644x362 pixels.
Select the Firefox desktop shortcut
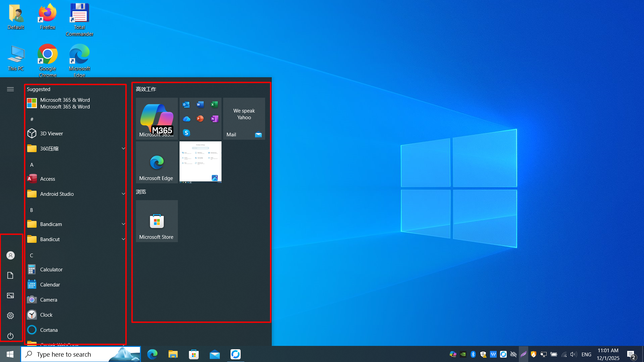point(47,17)
